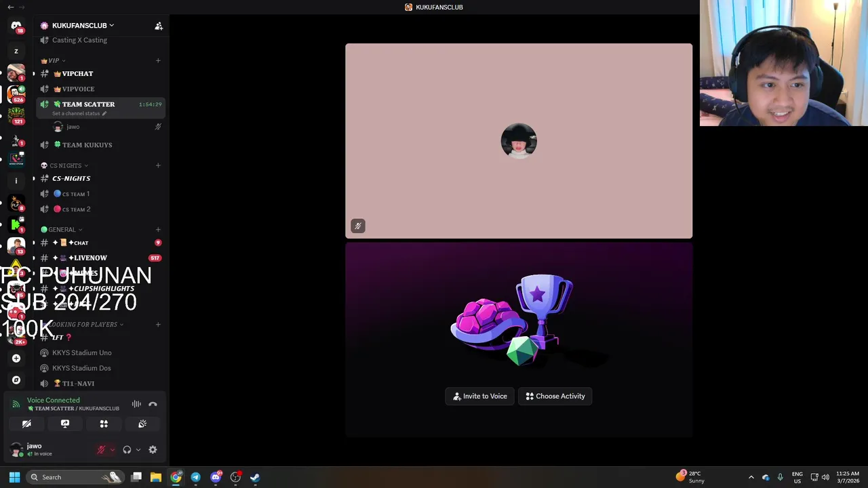Join KKYS Stadium Uno stage channel
This screenshot has height=488, width=868.
click(100, 352)
